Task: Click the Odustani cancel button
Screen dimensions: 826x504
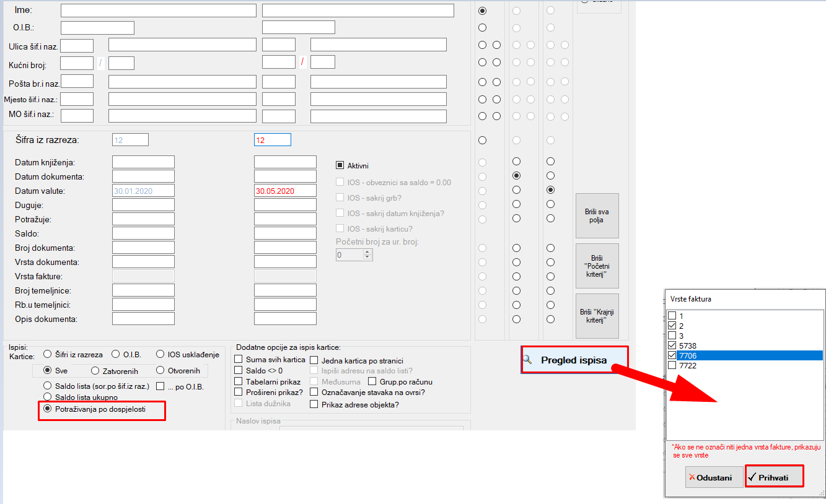Action: [714, 477]
